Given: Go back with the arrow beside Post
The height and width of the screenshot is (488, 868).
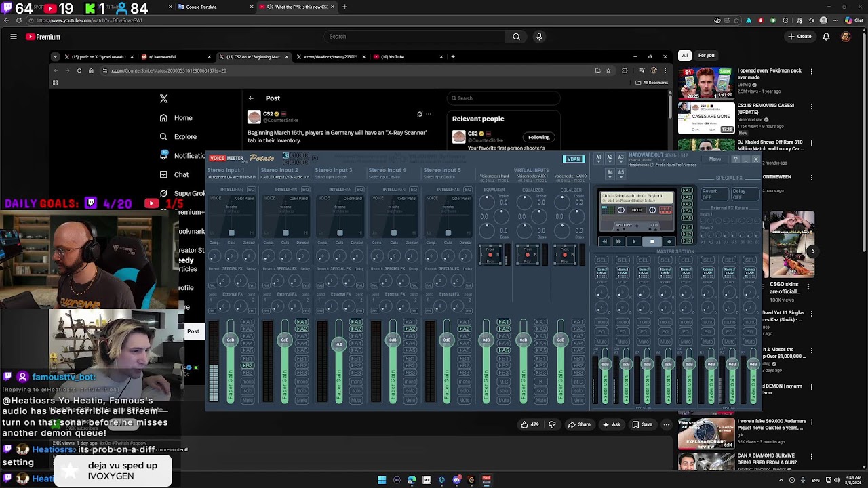Looking at the screenshot, I should pyautogui.click(x=251, y=98).
